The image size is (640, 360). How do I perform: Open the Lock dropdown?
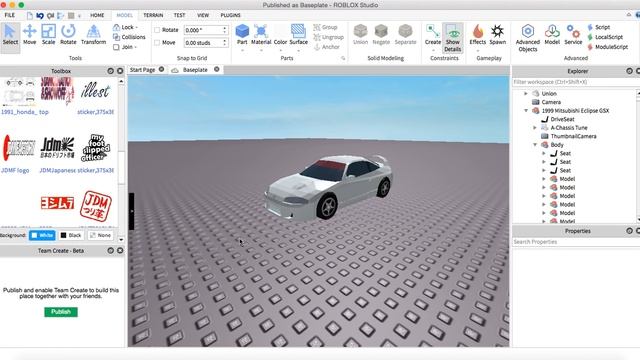[125, 27]
